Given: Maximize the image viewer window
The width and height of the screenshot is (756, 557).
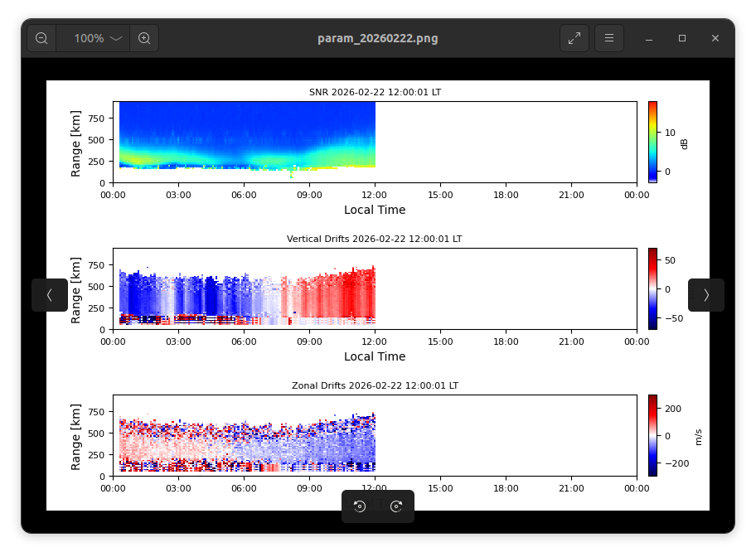Looking at the screenshot, I should 682,38.
